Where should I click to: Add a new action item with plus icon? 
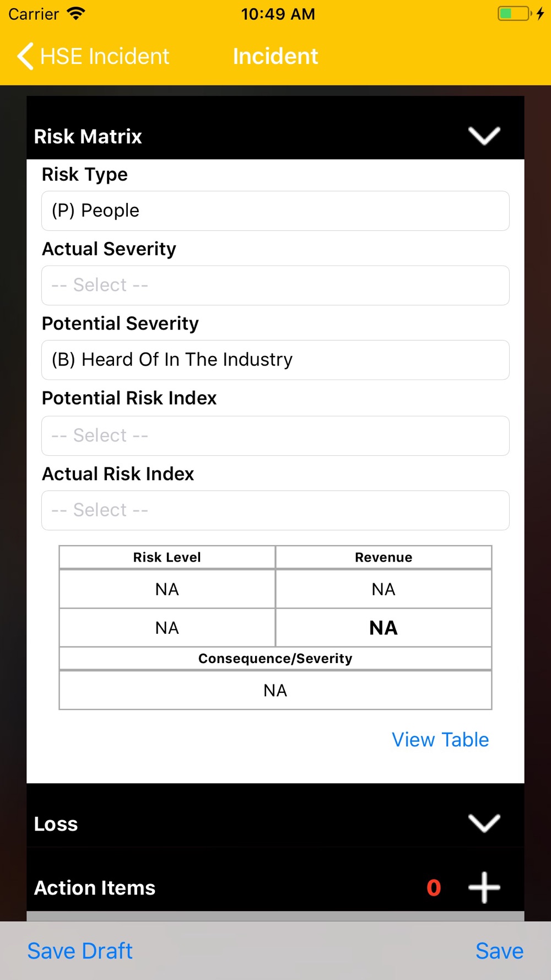point(484,887)
